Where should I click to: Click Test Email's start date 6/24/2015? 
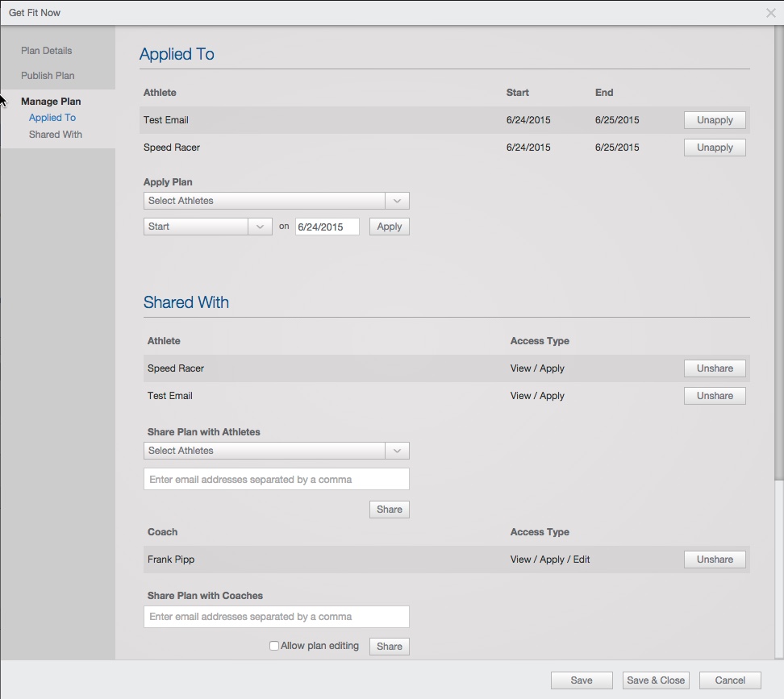click(x=528, y=120)
